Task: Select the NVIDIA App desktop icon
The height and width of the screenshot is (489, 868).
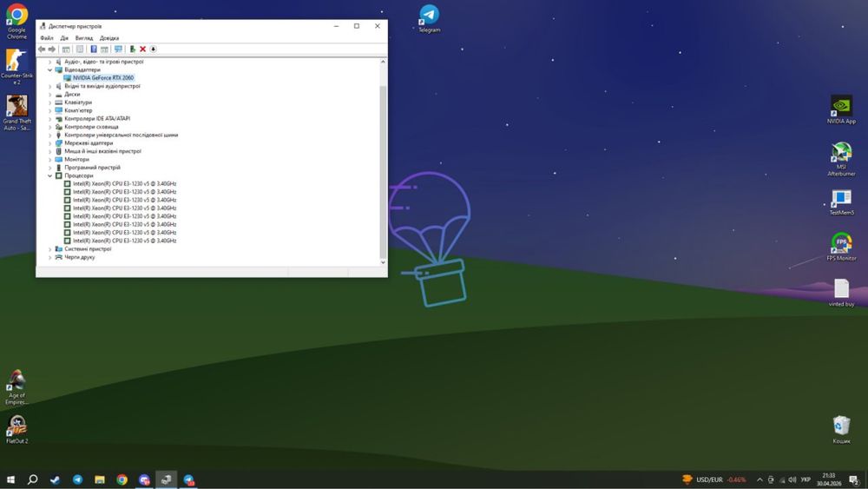Action: (841, 109)
